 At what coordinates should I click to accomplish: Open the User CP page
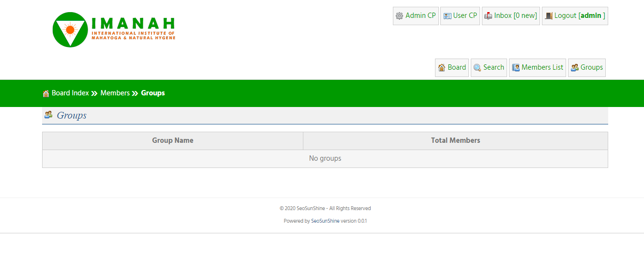click(460, 16)
